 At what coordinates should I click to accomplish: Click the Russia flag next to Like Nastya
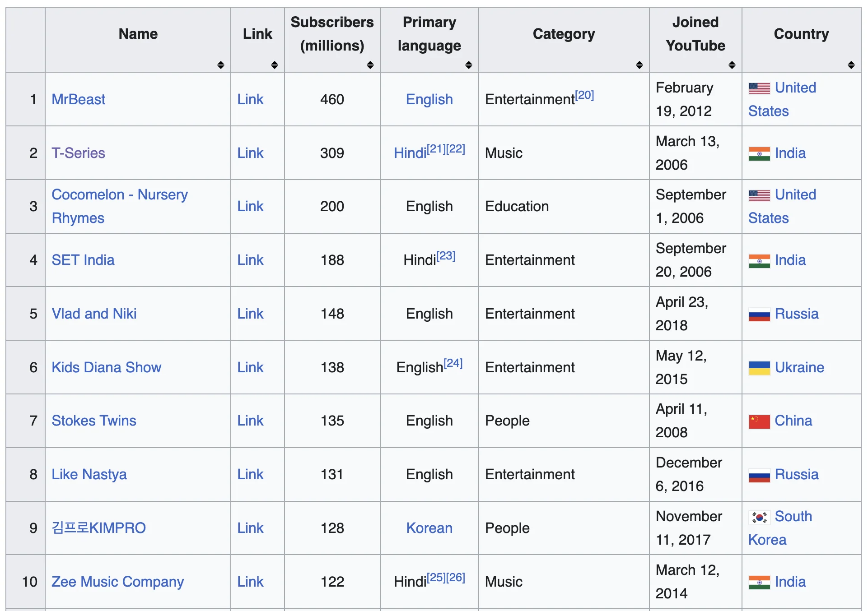point(760,474)
